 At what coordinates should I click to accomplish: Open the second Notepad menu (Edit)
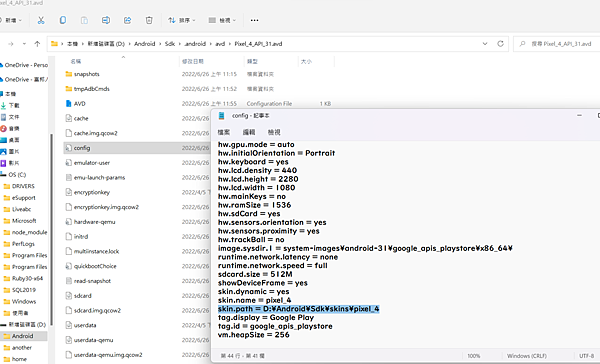(x=249, y=132)
